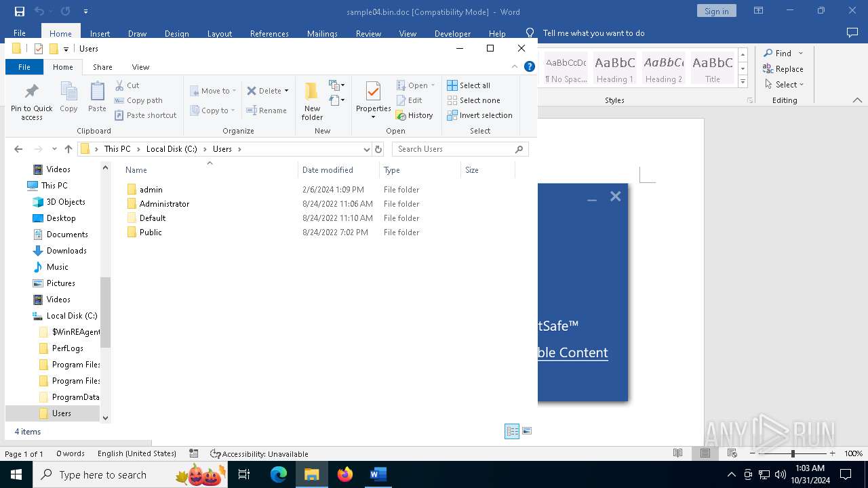
Task: Switch Word to Read Mode view
Action: (x=677, y=453)
